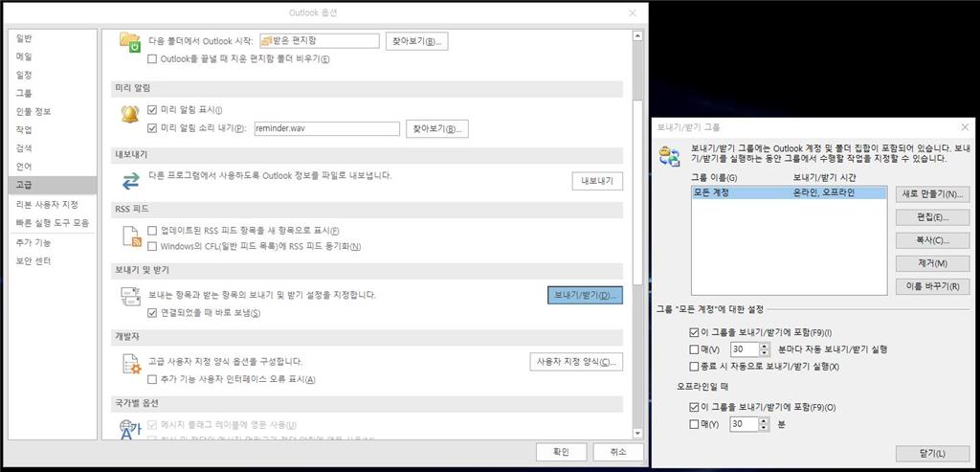Click 닫기 in send/receive groups dialog

pyautogui.click(x=932, y=453)
